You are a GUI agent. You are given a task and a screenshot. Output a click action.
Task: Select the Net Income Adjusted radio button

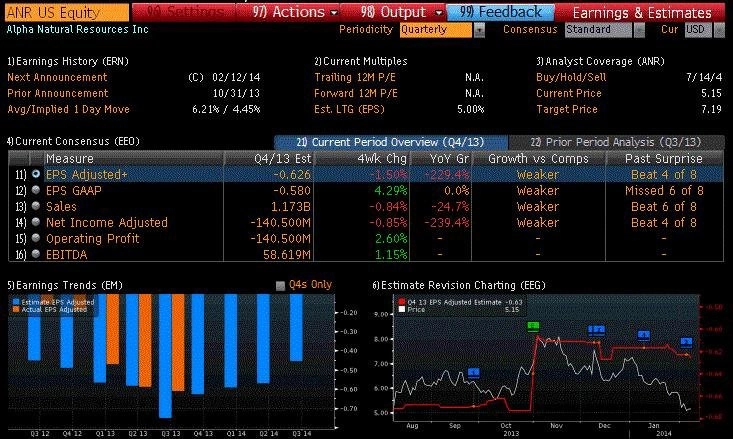(36, 222)
